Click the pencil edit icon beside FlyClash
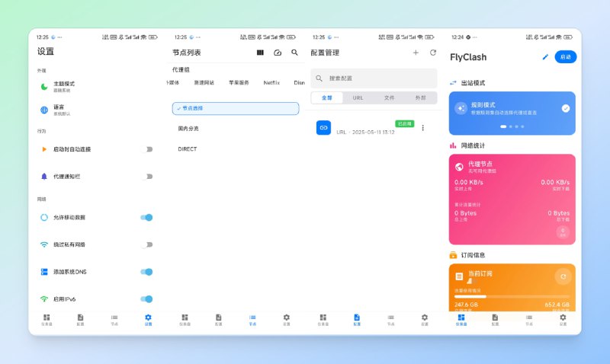The image size is (610, 364). [x=545, y=57]
